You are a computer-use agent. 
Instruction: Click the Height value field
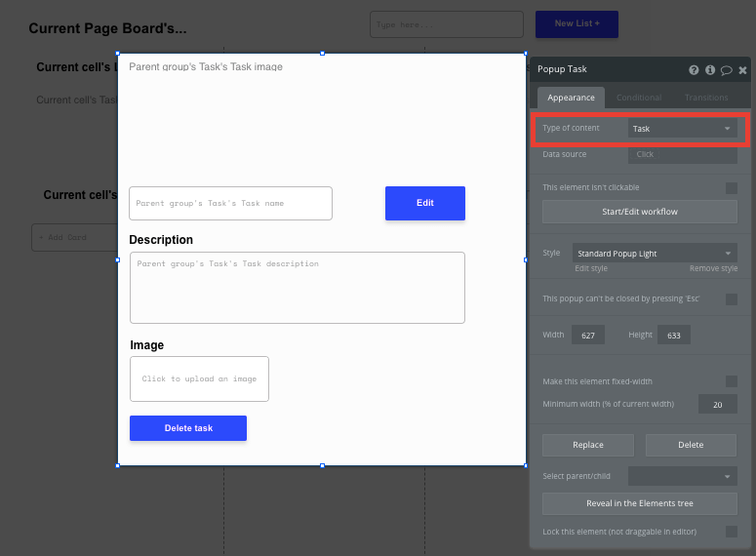click(673, 336)
